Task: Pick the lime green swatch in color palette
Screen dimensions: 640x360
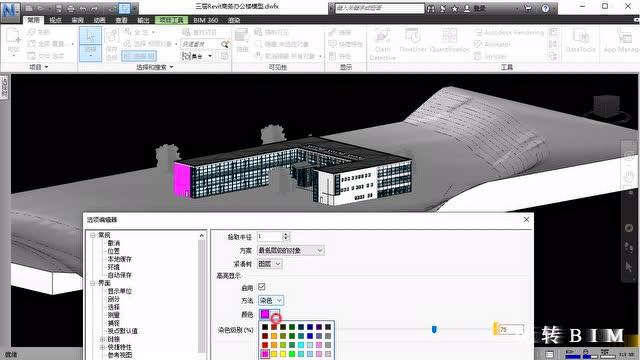Action: click(292, 354)
